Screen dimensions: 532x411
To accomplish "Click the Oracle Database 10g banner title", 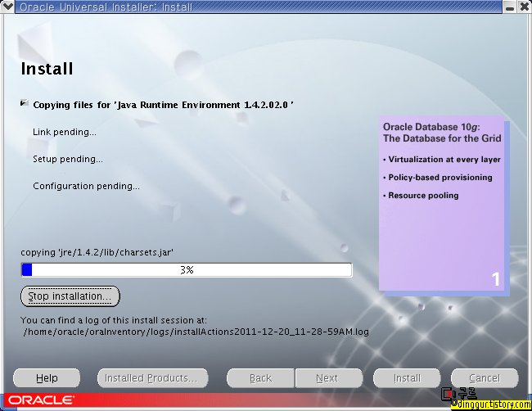I will coord(442,133).
